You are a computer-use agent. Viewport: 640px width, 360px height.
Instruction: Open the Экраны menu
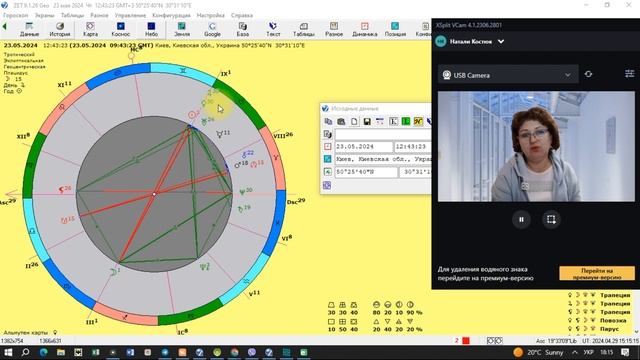click(44, 15)
